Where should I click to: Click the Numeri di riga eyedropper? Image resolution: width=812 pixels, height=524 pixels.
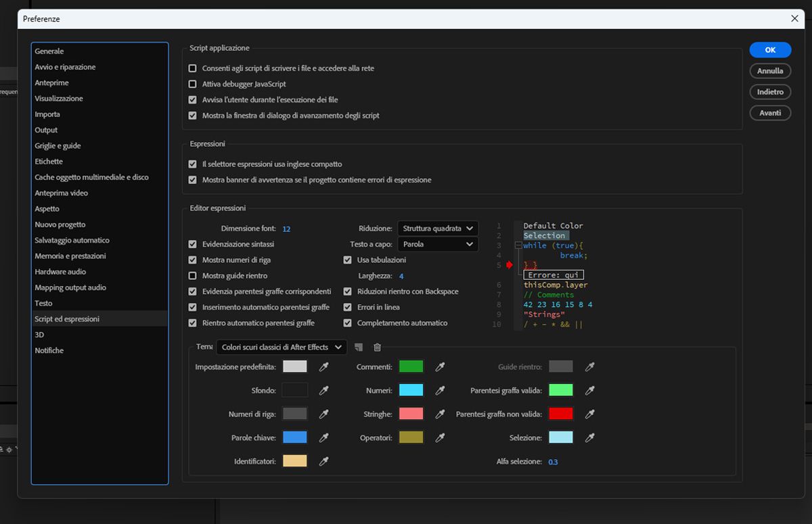[x=324, y=414]
